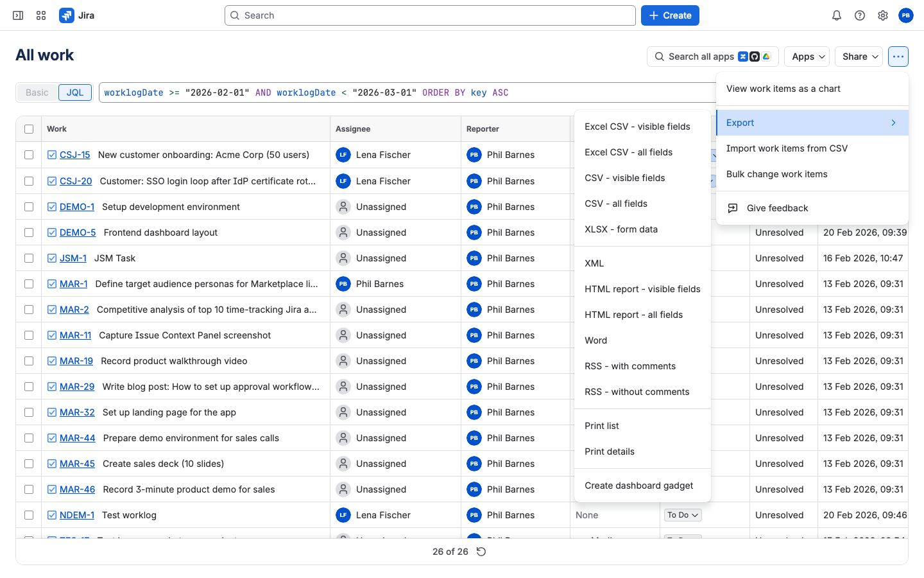This screenshot has height=578, width=924.
Task: Click the task type icon for CSJ-20
Action: [x=52, y=181]
